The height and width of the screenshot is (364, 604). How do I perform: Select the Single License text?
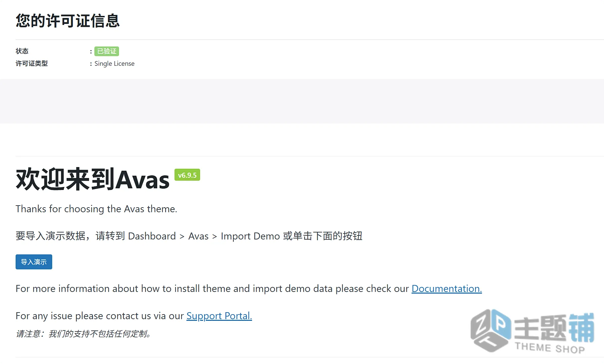(114, 63)
